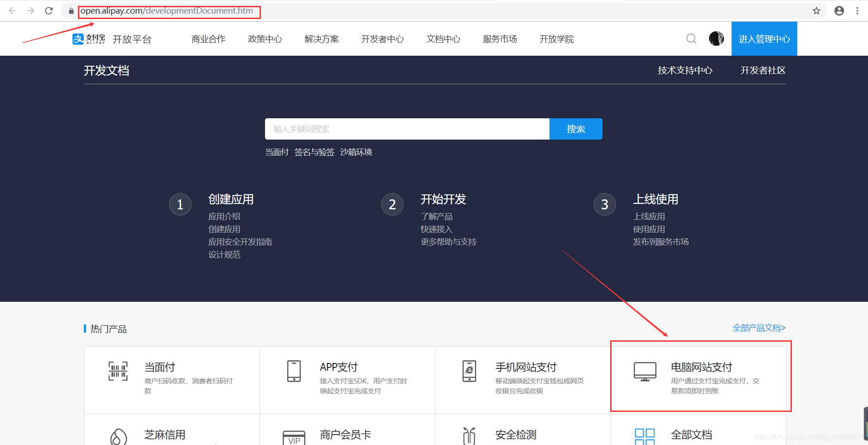The image size is (868, 445).
Task: Click the Alipay logo in the header
Action: coord(89,39)
